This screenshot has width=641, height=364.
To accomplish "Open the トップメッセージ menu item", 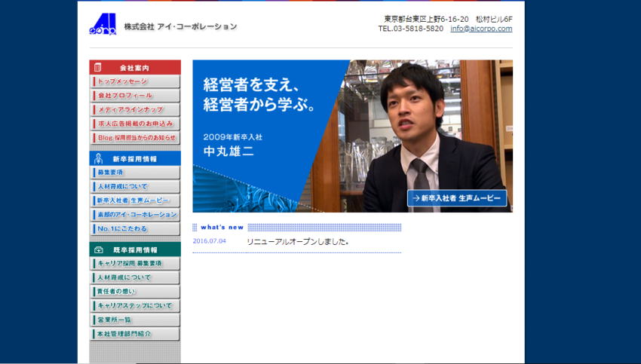I will coord(134,81).
